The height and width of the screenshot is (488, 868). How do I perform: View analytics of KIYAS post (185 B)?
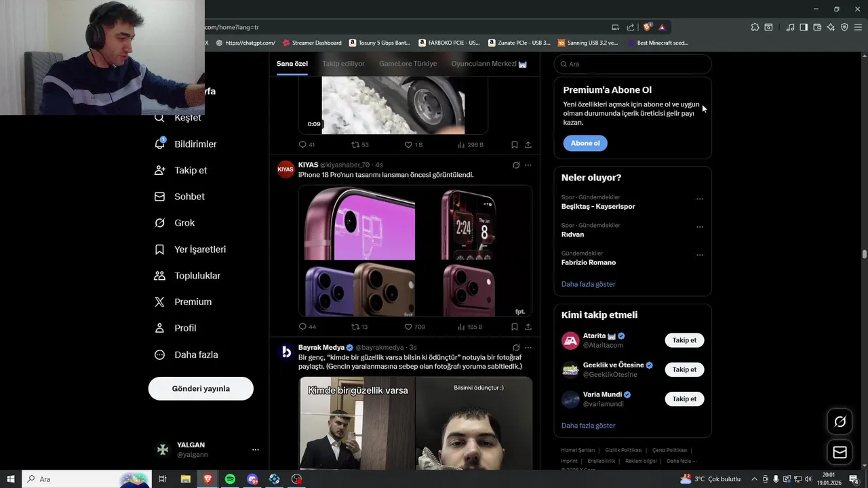coord(470,327)
